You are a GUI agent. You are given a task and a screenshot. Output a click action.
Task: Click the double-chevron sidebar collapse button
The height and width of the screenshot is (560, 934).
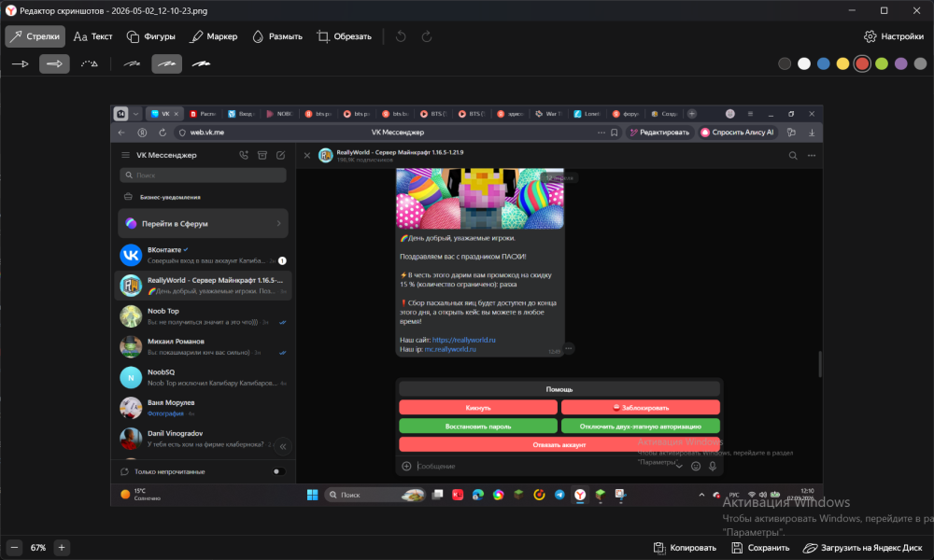(283, 446)
